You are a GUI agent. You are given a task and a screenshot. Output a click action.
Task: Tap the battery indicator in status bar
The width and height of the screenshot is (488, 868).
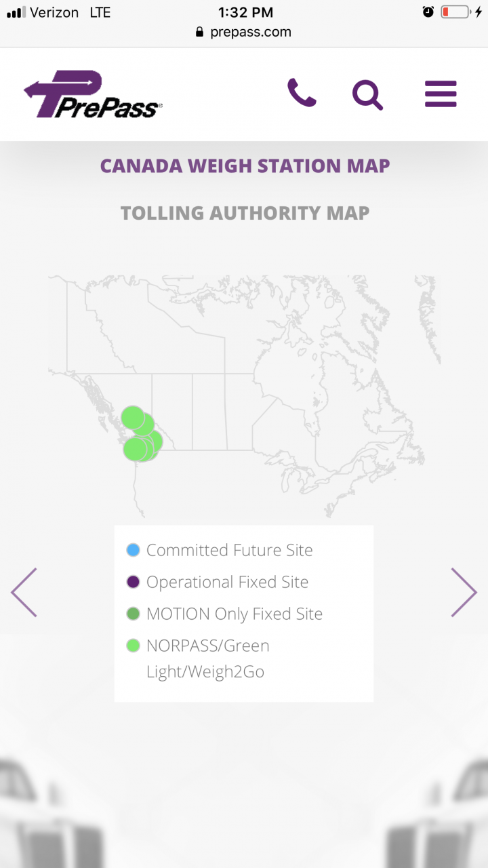(x=455, y=12)
